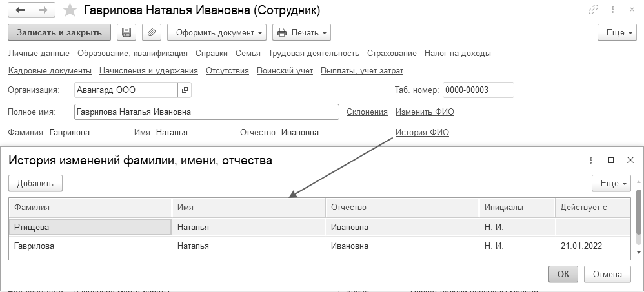
Task: Open the Печать dropdown menu
Action: [x=301, y=32]
